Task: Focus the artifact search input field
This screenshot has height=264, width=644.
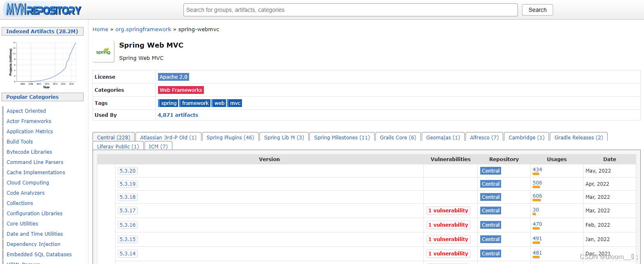Action: [x=350, y=10]
